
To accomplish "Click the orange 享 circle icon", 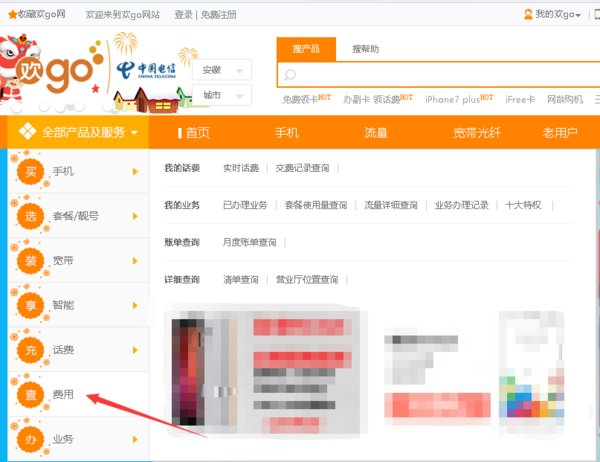I will [x=31, y=305].
